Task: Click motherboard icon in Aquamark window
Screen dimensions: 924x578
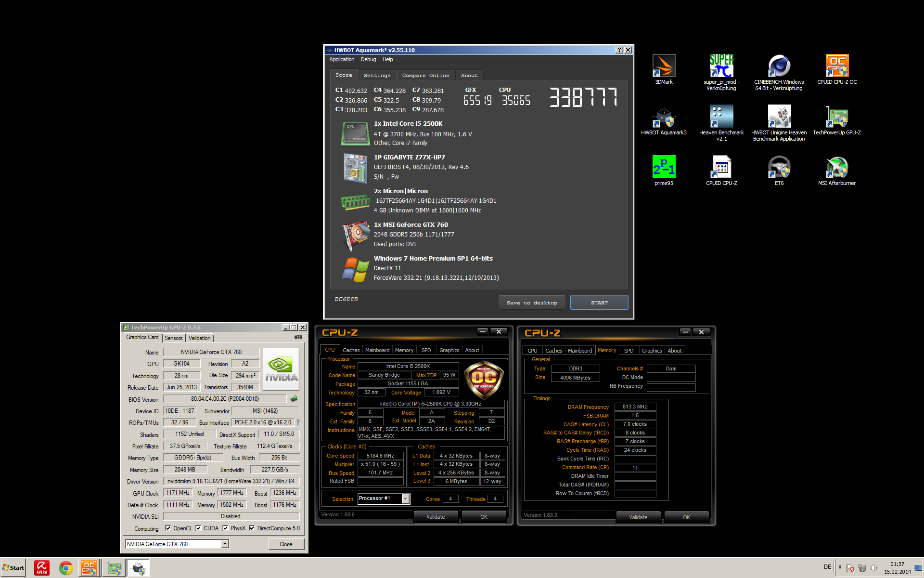Action: 355,168
